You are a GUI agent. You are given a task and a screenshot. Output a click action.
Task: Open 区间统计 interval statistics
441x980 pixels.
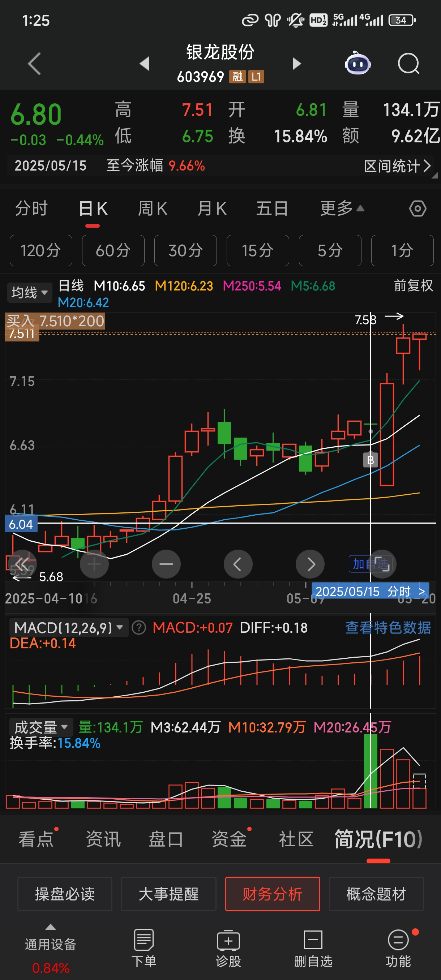click(x=397, y=166)
